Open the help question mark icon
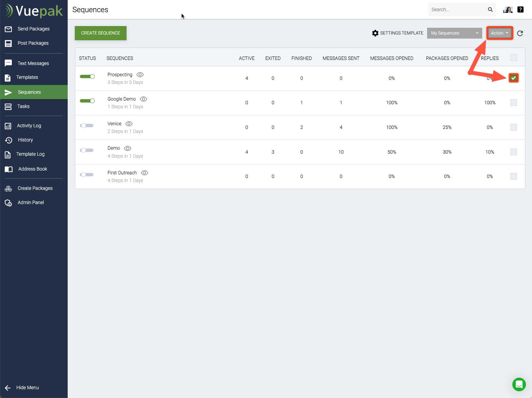This screenshot has height=398, width=532. [x=520, y=9]
